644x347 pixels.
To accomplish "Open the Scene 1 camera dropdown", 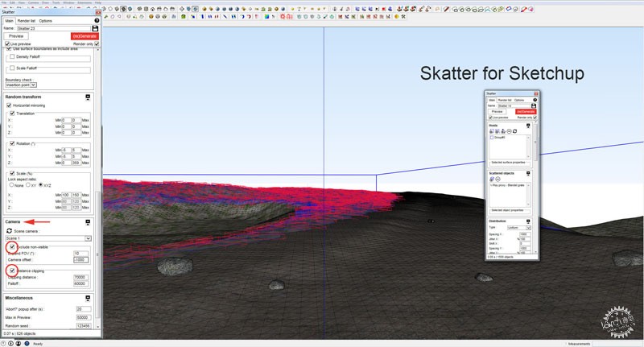I will point(48,238).
